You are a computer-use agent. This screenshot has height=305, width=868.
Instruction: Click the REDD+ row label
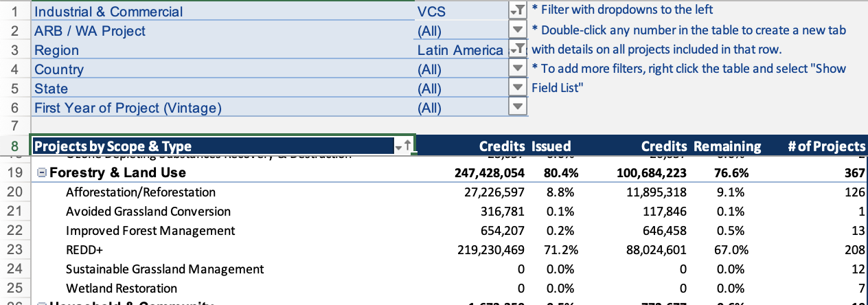coord(84,250)
